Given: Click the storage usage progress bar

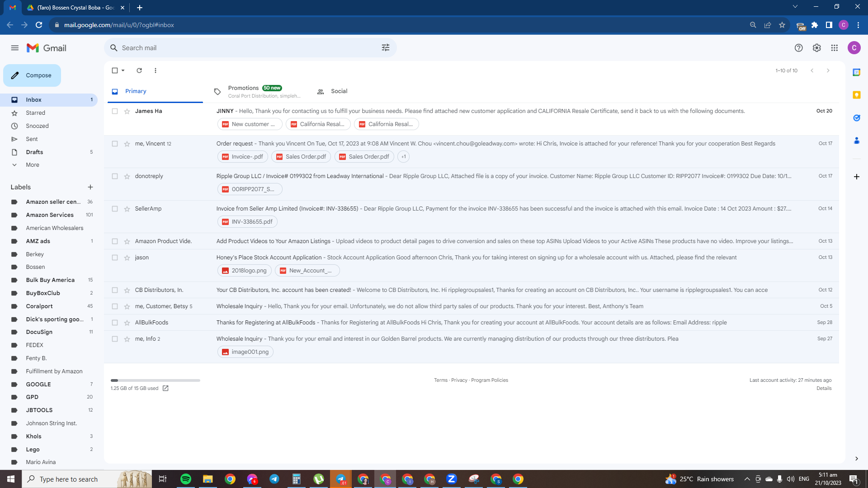Looking at the screenshot, I should [x=156, y=380].
